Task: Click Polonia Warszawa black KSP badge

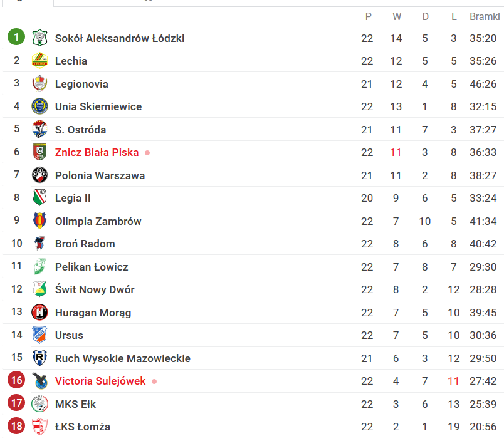Action: point(39,175)
